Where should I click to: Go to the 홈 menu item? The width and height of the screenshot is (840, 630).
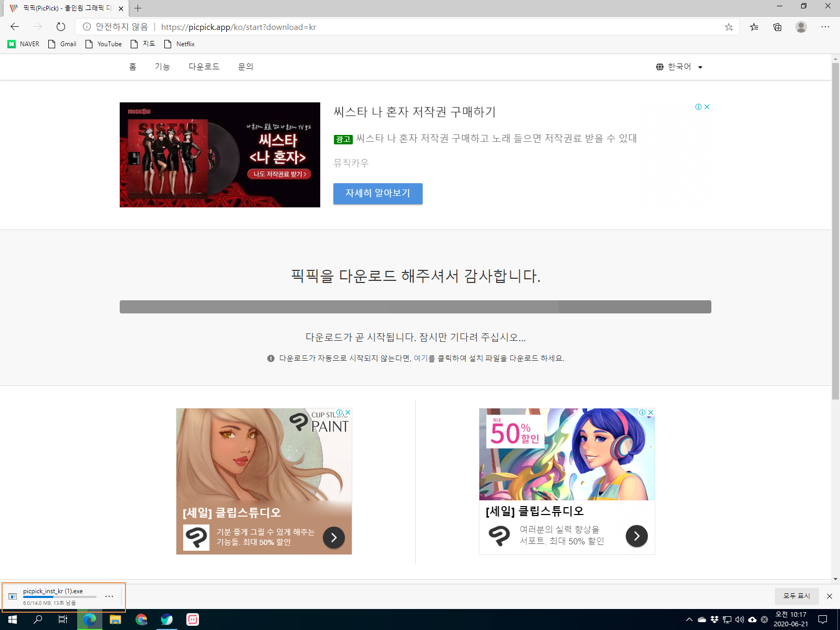click(133, 67)
